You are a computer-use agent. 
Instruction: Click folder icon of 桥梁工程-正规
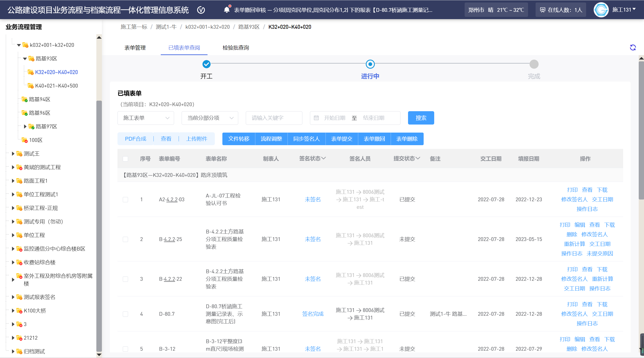[x=19, y=208]
